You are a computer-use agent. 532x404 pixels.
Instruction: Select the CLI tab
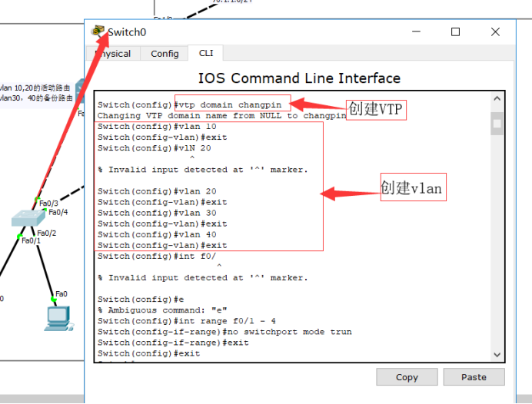pyautogui.click(x=205, y=53)
